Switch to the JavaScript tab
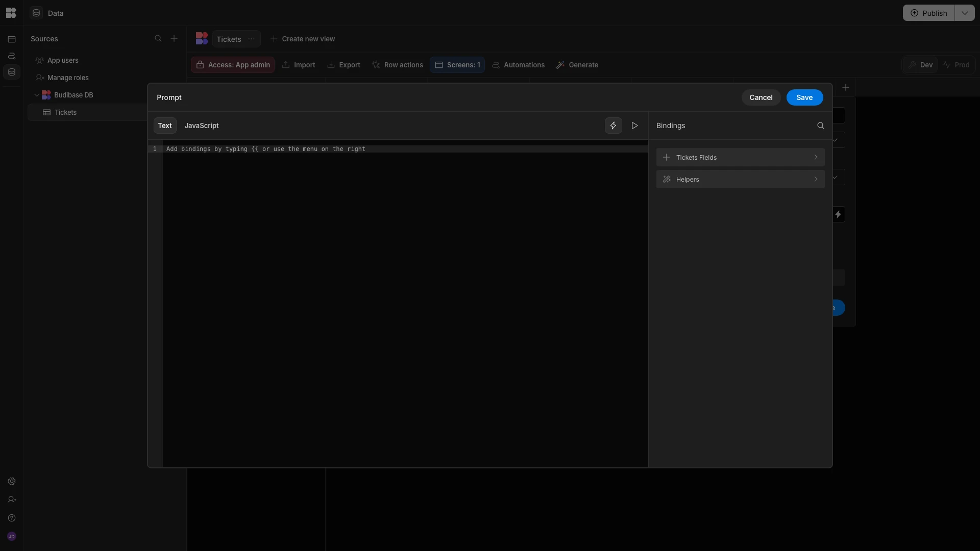Viewport: 980px width, 551px height. coord(201,126)
